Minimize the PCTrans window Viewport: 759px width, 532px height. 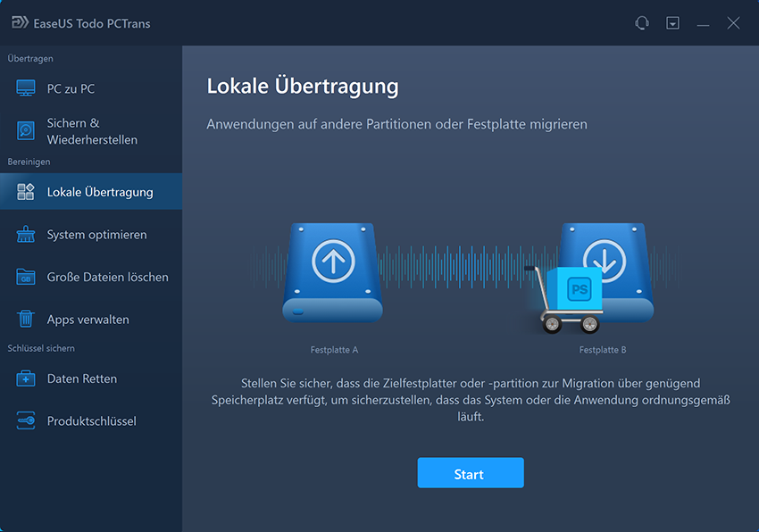point(704,23)
